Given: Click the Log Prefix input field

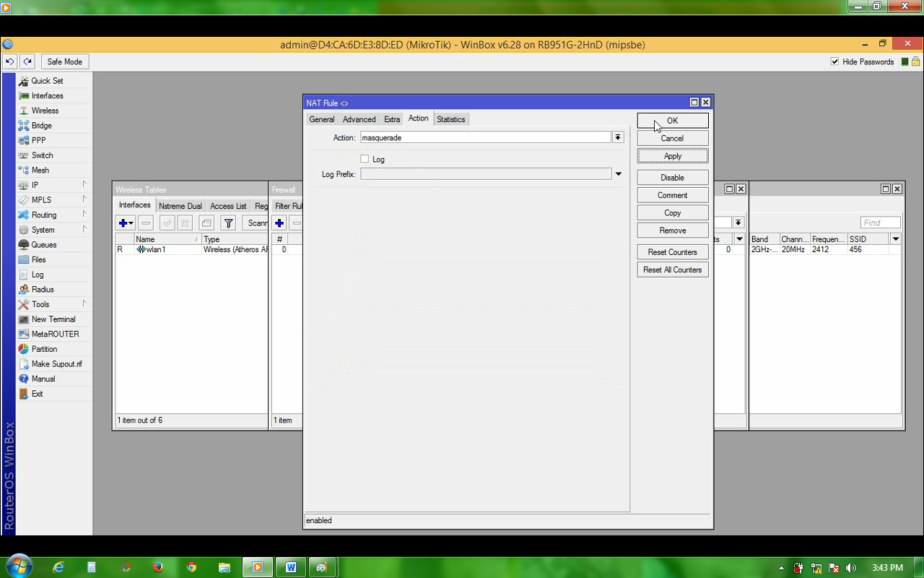Looking at the screenshot, I should (x=486, y=174).
